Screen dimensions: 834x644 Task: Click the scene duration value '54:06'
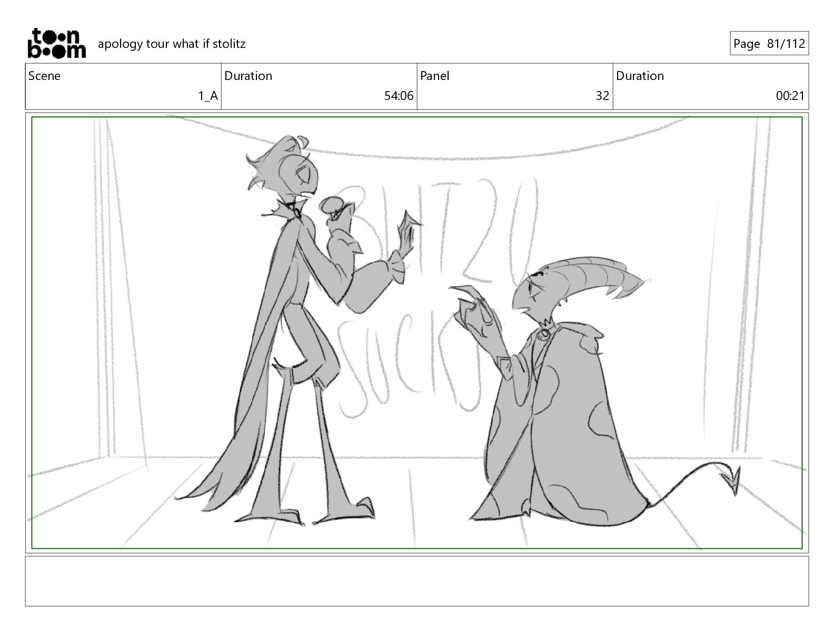[399, 96]
